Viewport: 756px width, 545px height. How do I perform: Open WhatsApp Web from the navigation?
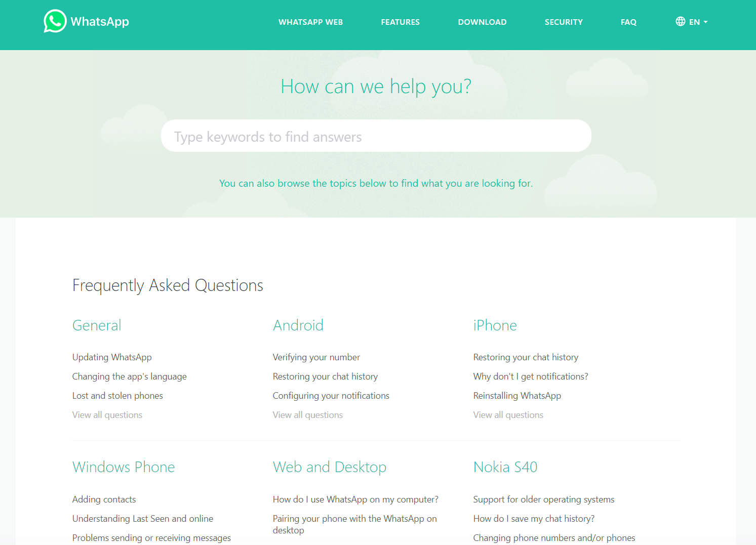click(x=310, y=22)
